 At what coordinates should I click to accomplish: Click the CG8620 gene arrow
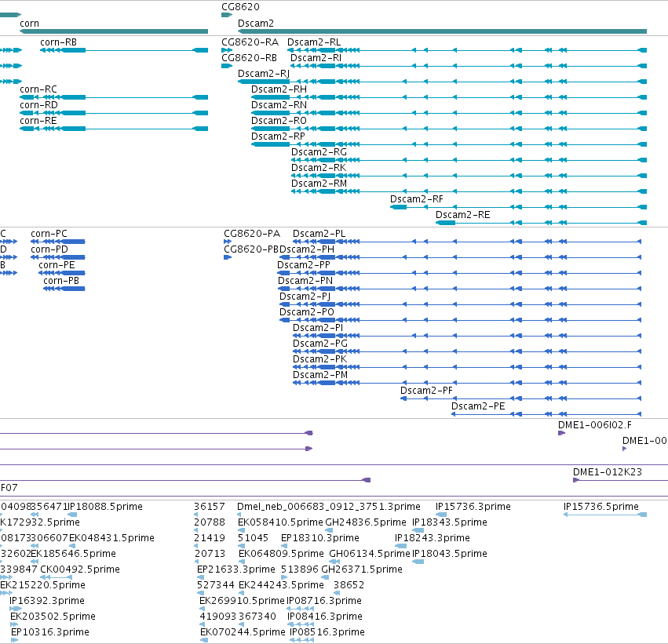(x=227, y=16)
